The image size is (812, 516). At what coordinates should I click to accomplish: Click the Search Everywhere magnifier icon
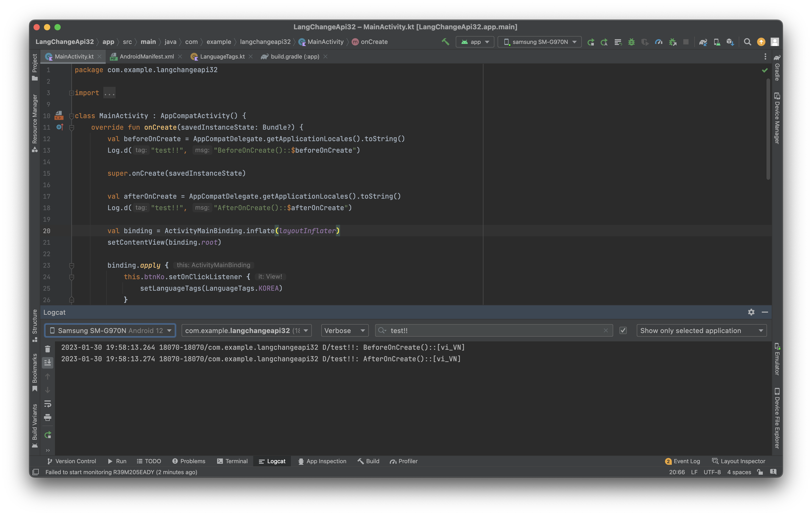747,42
